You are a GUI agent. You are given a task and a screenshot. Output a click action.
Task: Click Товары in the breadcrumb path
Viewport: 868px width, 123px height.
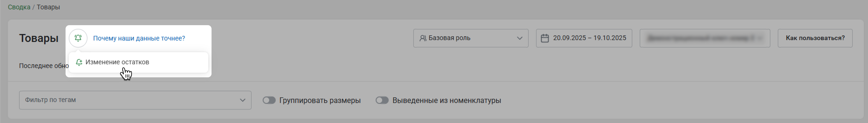point(48,7)
